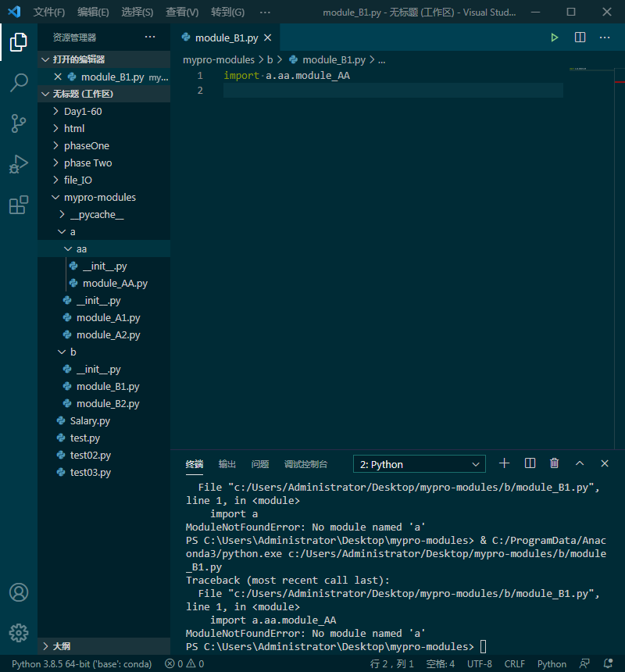Open module_A2.py in the file tree

[104, 334]
